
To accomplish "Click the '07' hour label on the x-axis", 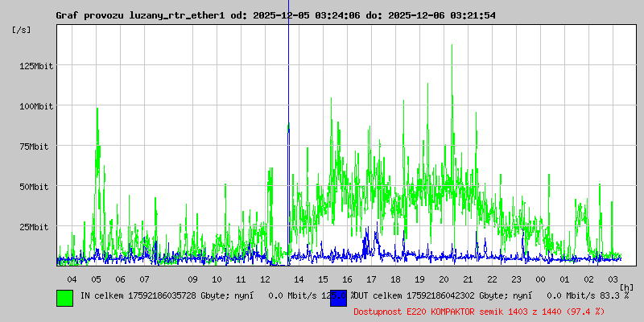I will (x=144, y=279).
